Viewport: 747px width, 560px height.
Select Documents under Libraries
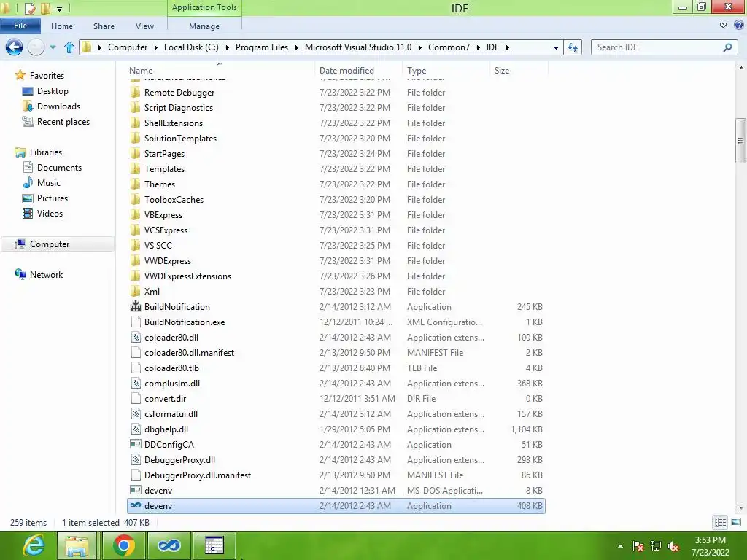point(59,167)
